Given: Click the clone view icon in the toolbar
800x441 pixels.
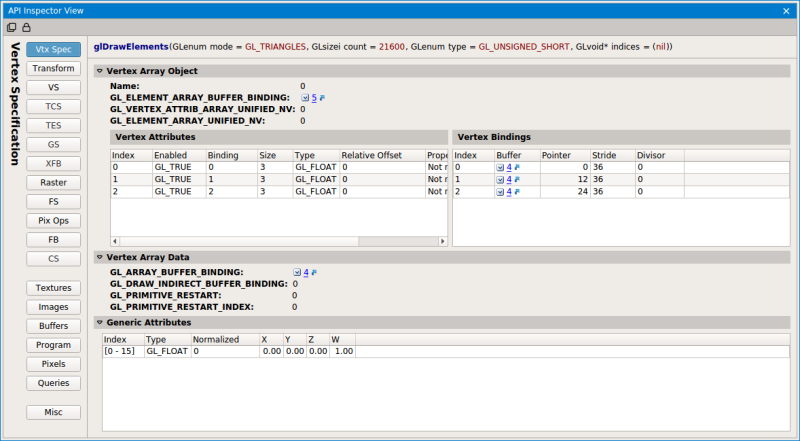Looking at the screenshot, I should point(11,28).
